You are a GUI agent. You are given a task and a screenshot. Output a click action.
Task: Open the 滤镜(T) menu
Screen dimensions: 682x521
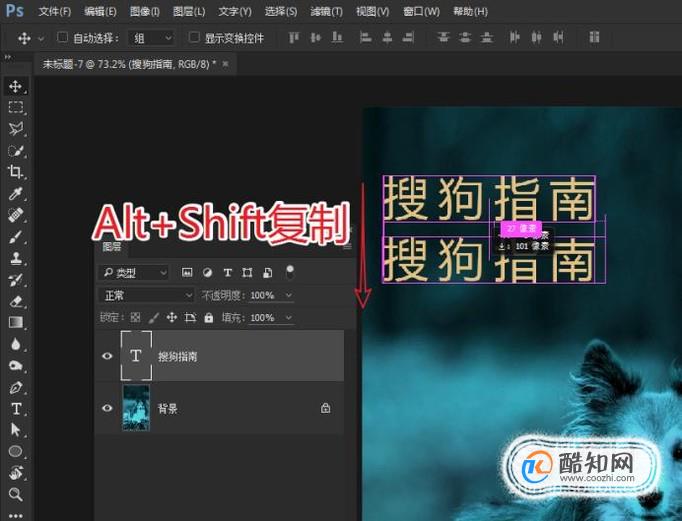click(x=327, y=11)
